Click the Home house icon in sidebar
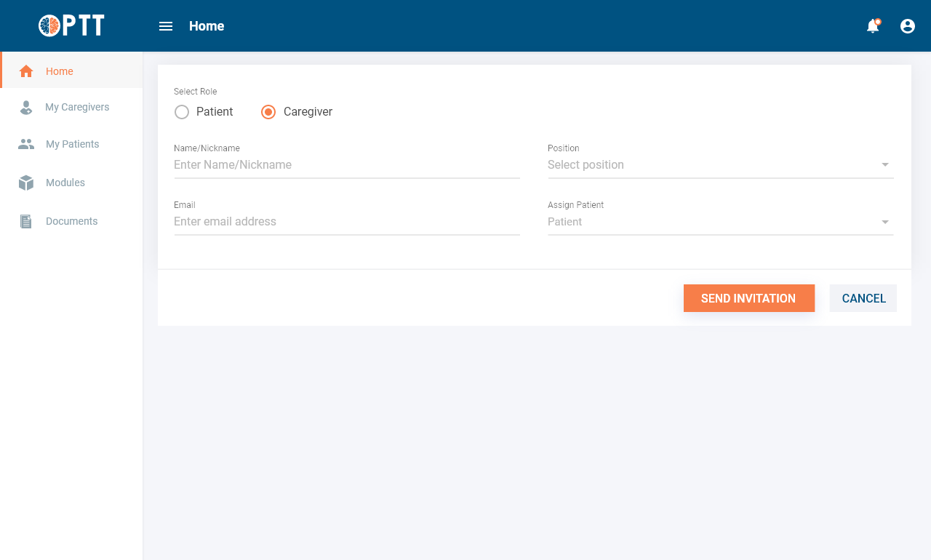The height and width of the screenshot is (560, 931). pyautogui.click(x=26, y=71)
